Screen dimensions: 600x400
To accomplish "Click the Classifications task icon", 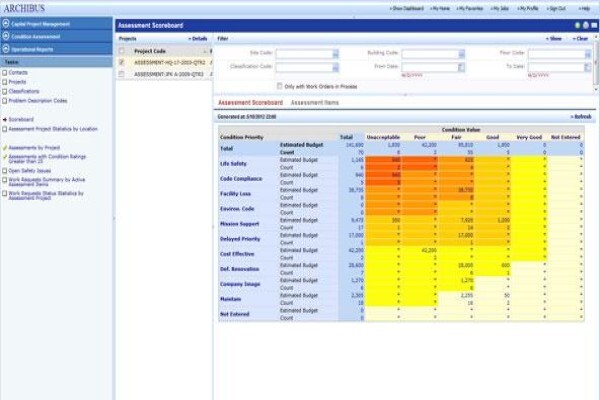I will click(5, 91).
